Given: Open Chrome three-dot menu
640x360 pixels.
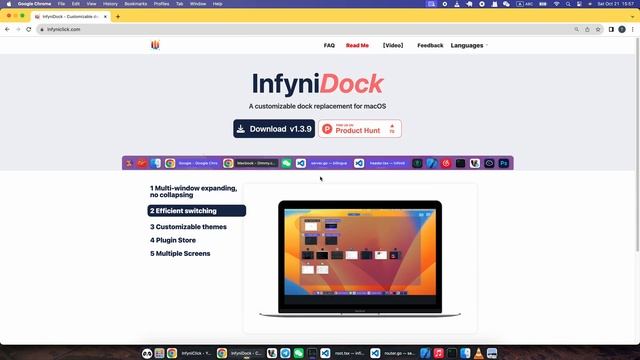Looking at the screenshot, I should (x=633, y=29).
